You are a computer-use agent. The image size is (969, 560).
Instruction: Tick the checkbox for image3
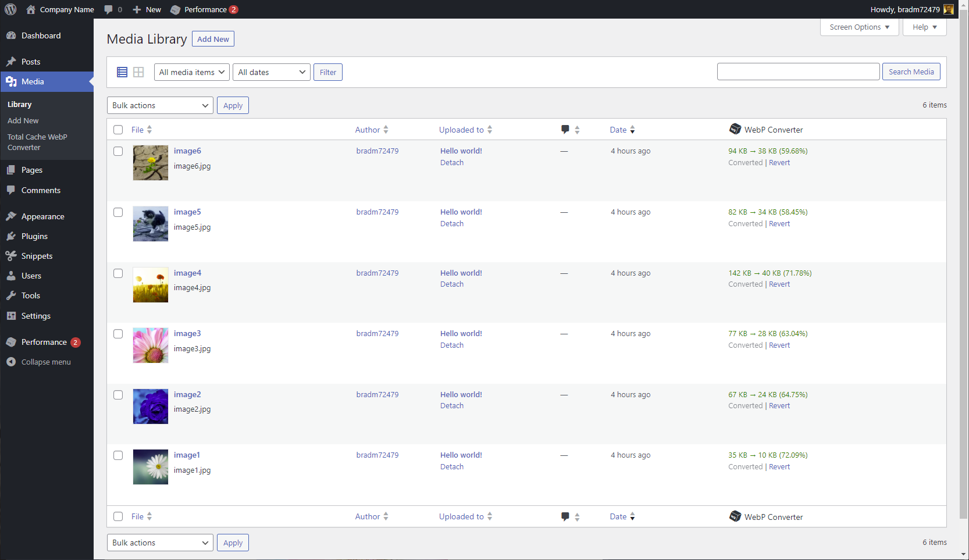pos(118,334)
